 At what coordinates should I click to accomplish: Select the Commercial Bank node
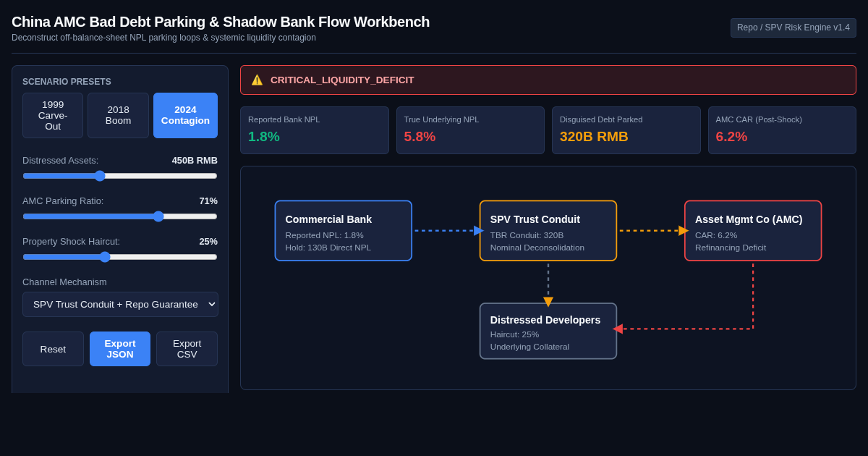tap(344, 231)
